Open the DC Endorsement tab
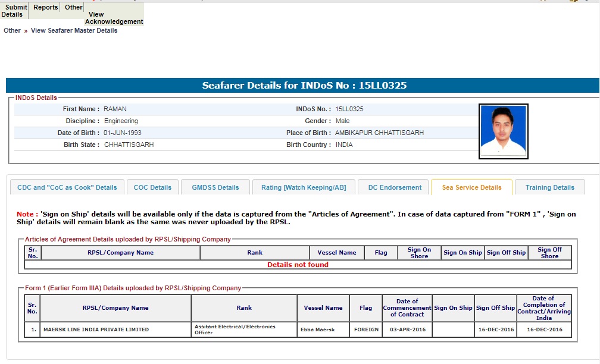 click(x=395, y=187)
